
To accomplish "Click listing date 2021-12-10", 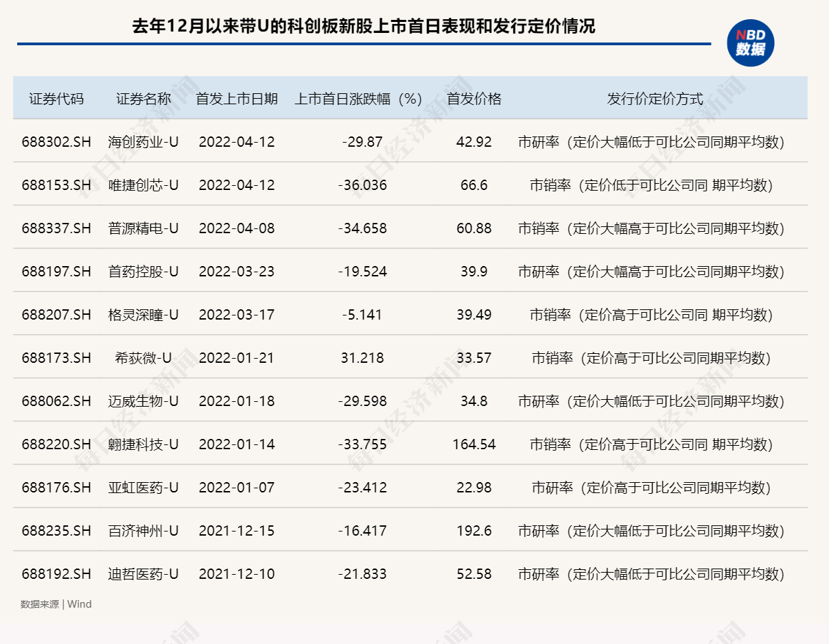I will (237, 574).
